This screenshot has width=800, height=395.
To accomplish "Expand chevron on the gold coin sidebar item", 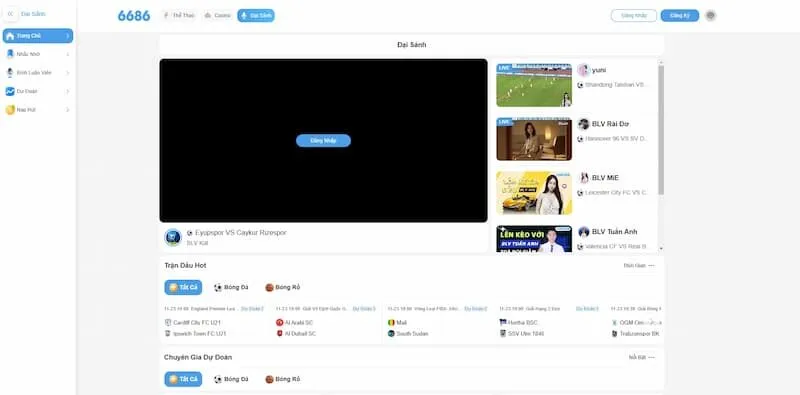I will (67, 110).
